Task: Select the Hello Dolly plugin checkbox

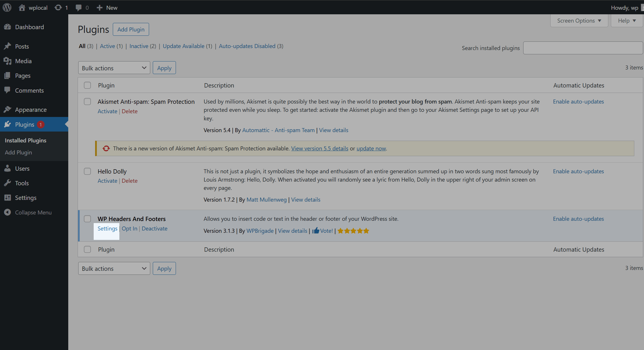Action: point(87,171)
